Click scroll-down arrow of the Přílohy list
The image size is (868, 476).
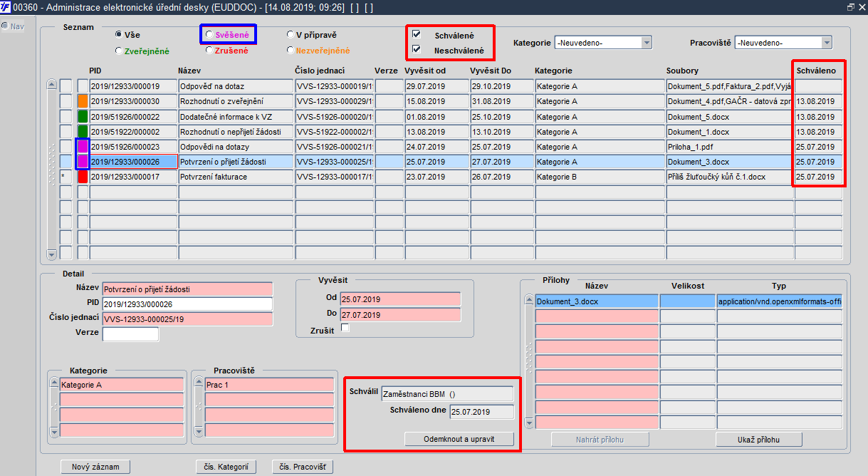click(x=528, y=423)
